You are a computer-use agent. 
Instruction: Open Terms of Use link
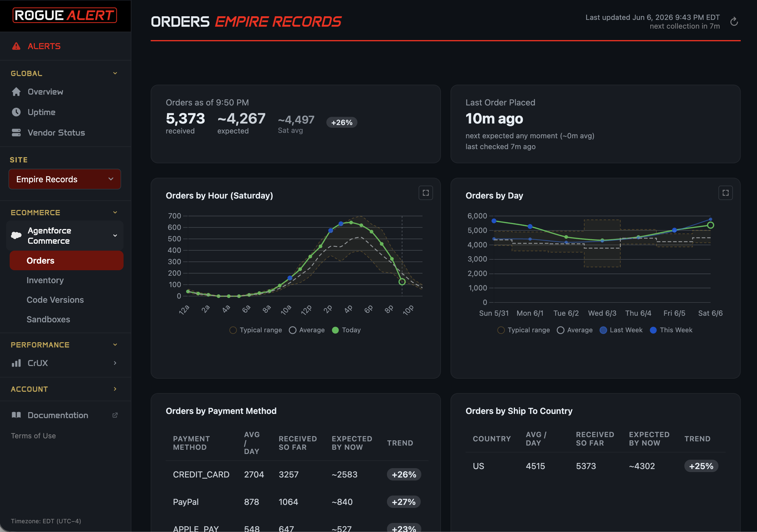click(33, 436)
